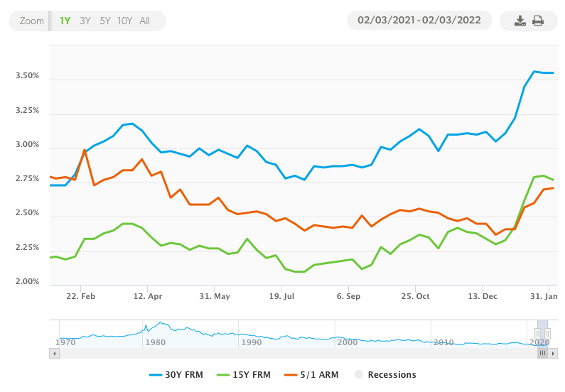Set zoom range to 5Y
Screen dimensions: 565x392
click(104, 21)
